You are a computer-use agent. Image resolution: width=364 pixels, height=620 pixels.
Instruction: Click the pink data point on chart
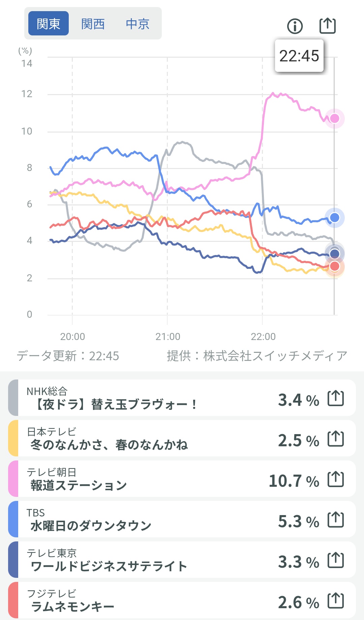[x=334, y=118]
